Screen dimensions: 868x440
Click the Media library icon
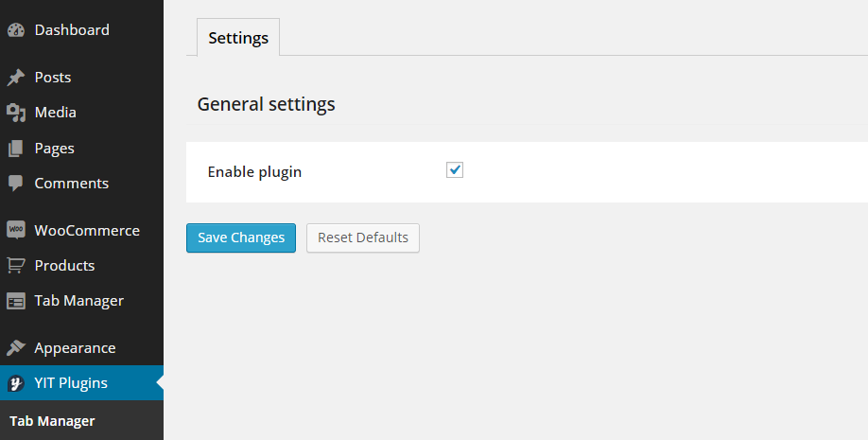[15, 113]
